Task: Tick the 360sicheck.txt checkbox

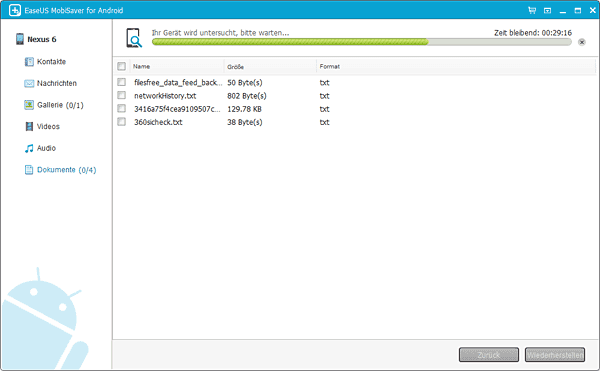Action: click(x=121, y=122)
